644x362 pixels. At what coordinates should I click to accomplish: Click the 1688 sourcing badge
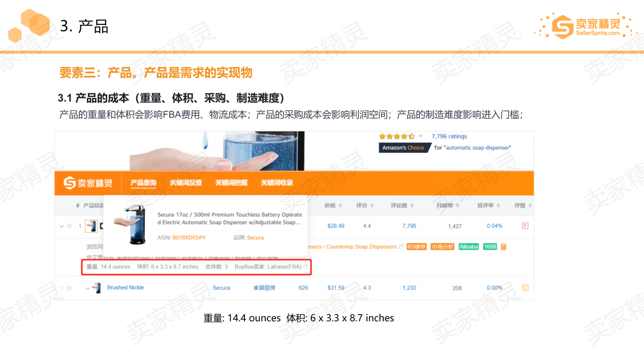point(490,247)
